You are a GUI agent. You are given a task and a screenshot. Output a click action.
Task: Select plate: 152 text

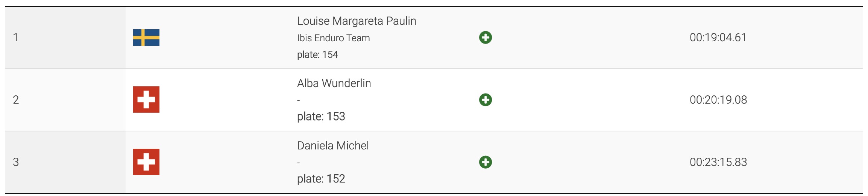[x=321, y=179]
